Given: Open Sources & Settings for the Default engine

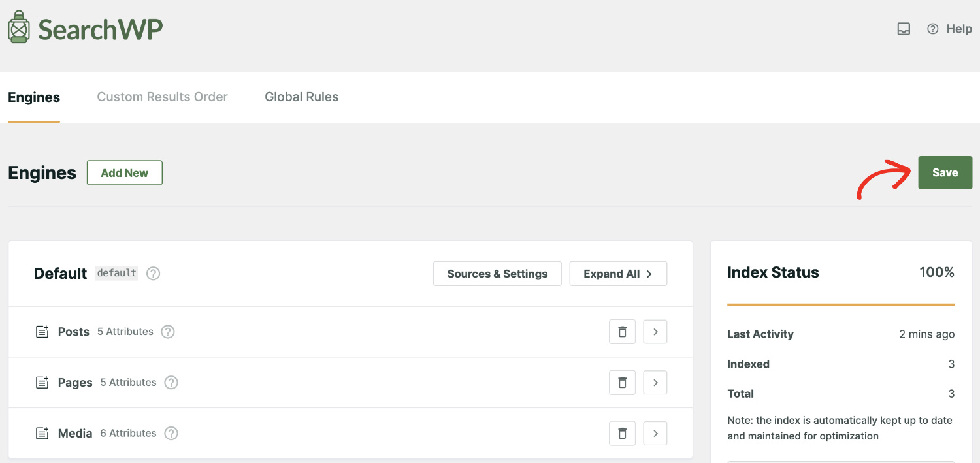Looking at the screenshot, I should (x=497, y=273).
